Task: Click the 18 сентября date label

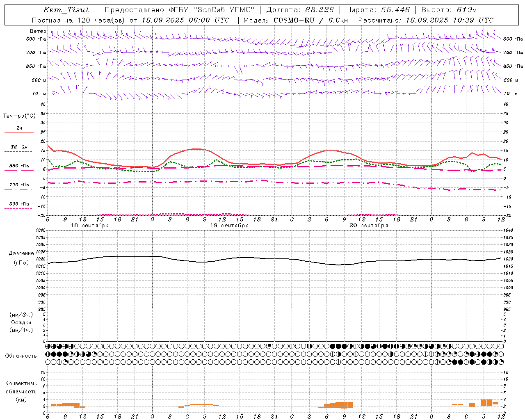Action: pyautogui.click(x=90, y=226)
